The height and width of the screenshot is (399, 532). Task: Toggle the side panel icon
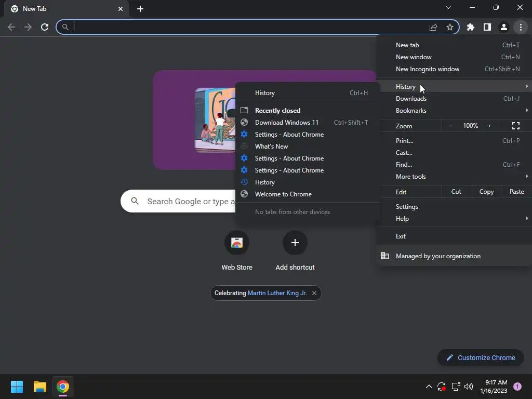coord(487,27)
